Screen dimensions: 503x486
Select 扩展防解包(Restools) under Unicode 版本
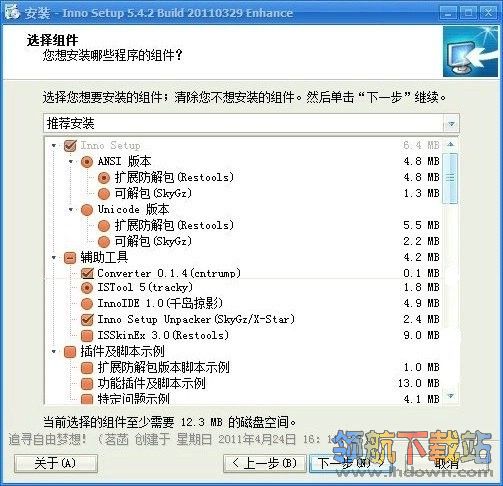point(104,226)
